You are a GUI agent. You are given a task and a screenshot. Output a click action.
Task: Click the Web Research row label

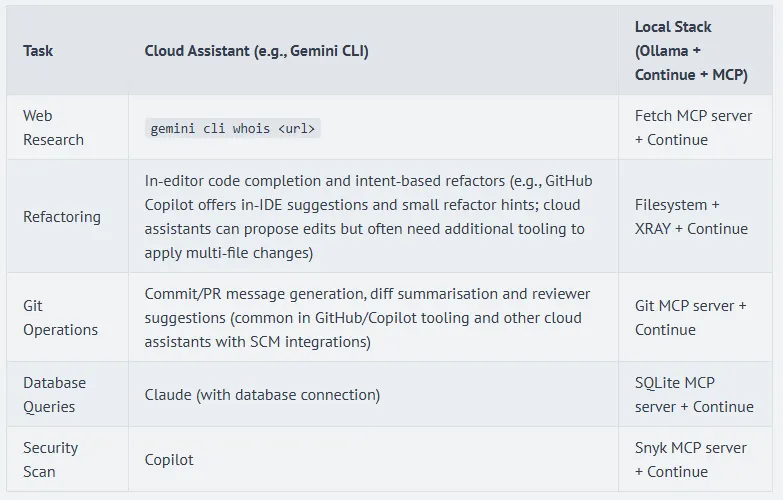pos(53,128)
